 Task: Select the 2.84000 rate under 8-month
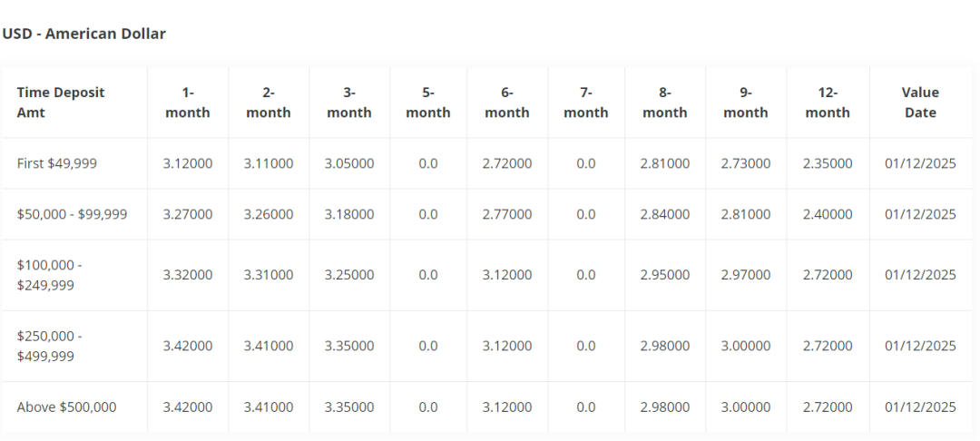click(x=665, y=214)
